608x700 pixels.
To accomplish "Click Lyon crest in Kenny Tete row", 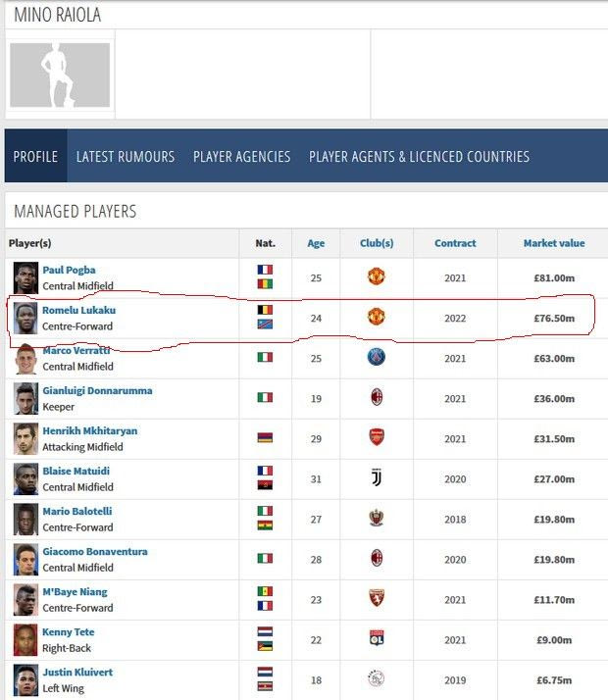I will click(x=376, y=639).
